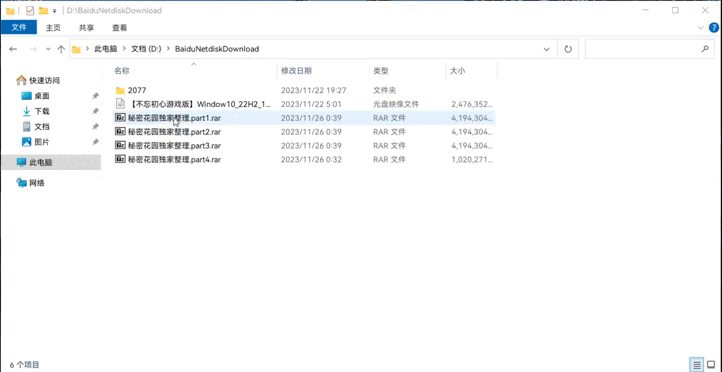The image size is (722, 372).
Task: Sort by 修改日期 column header
Action: click(x=296, y=71)
